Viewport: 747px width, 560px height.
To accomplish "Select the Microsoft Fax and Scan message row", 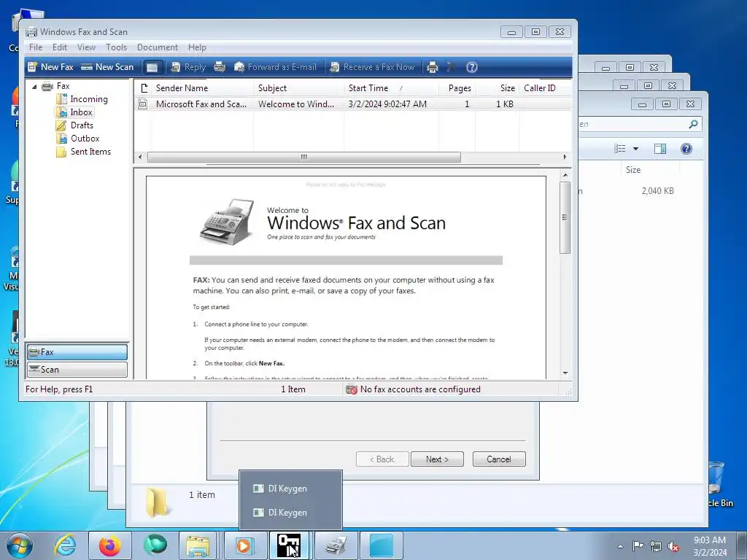I will click(x=352, y=104).
